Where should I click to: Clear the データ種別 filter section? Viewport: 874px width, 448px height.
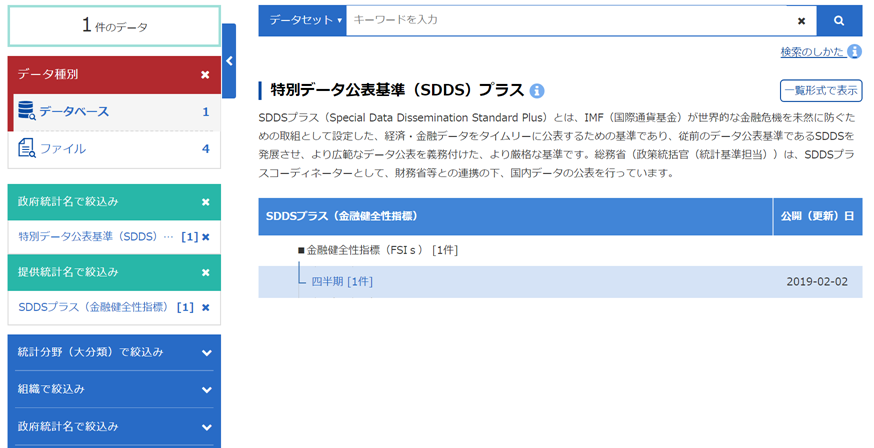(x=205, y=74)
